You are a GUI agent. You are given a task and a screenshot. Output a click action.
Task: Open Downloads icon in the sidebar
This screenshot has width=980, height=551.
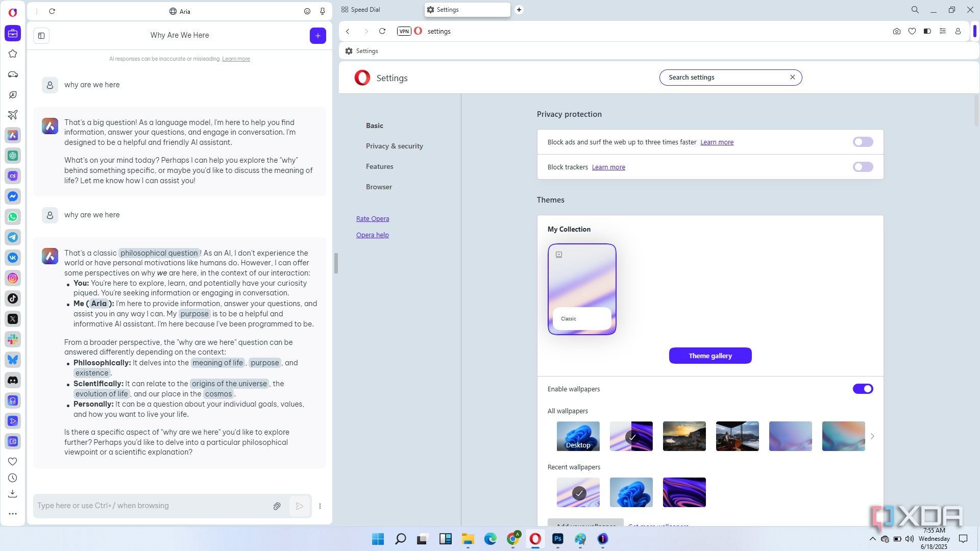pos(13,494)
